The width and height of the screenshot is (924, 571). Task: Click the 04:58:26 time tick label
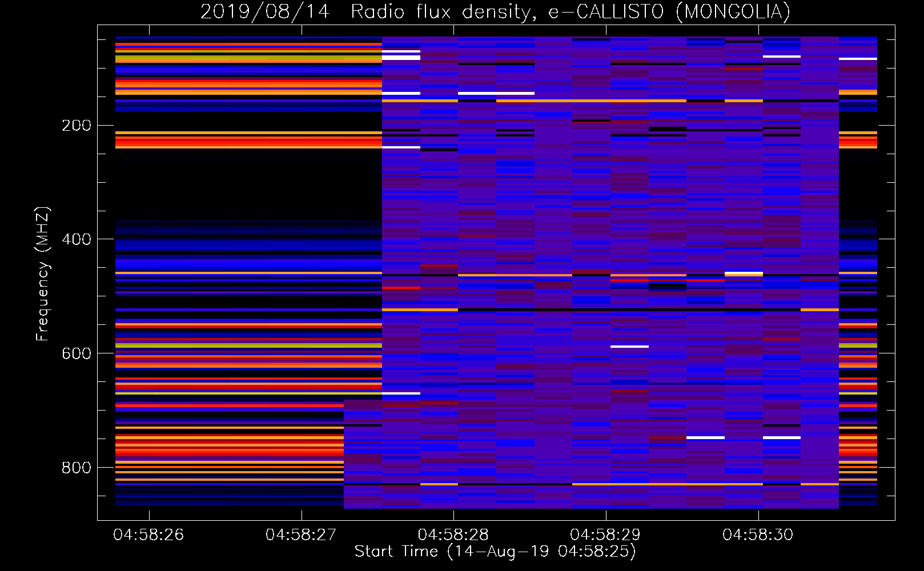pyautogui.click(x=148, y=535)
